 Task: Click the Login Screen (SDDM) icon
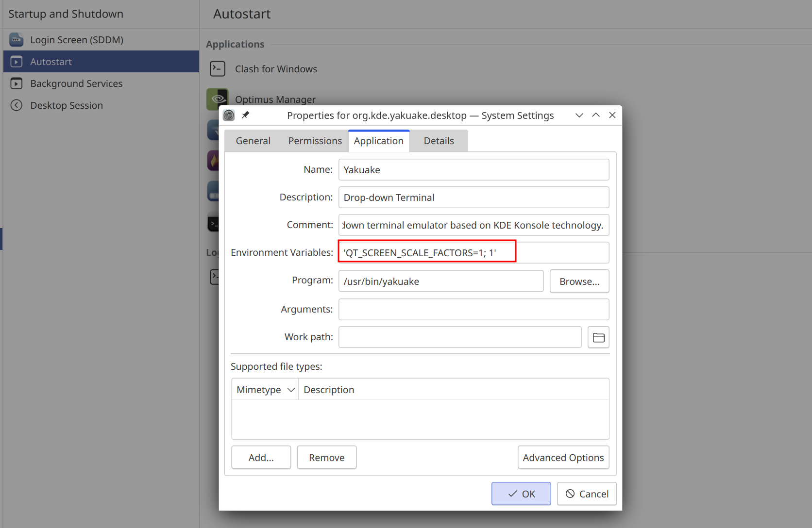click(x=17, y=40)
